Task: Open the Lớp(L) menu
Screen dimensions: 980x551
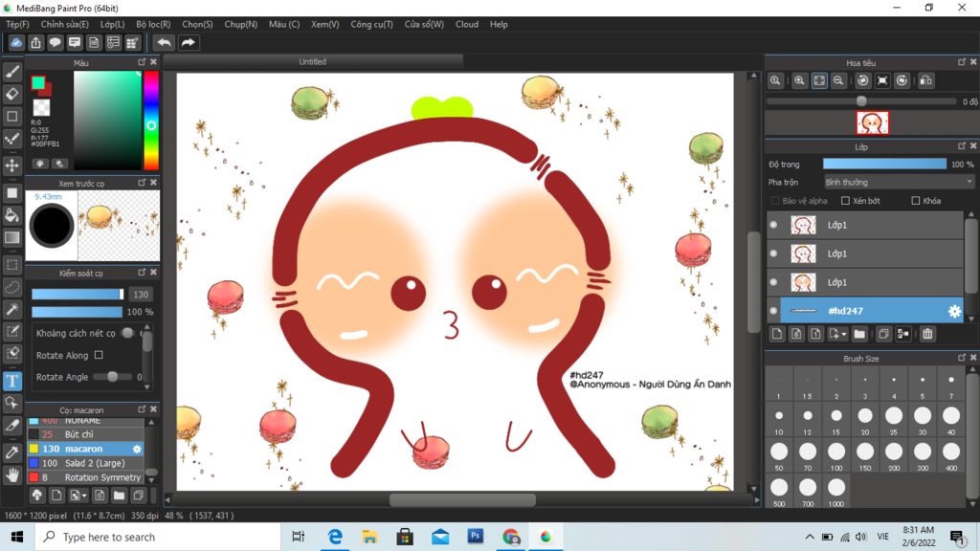Action: click(x=113, y=24)
